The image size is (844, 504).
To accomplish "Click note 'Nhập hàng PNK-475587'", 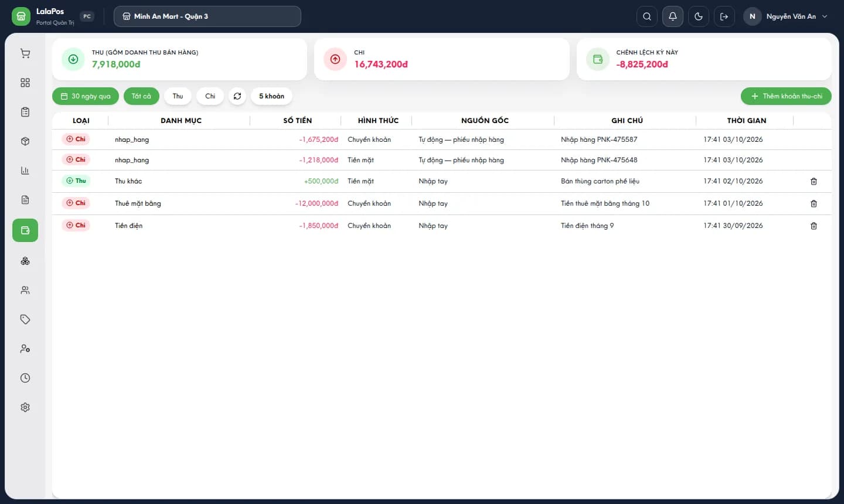I will tap(599, 139).
